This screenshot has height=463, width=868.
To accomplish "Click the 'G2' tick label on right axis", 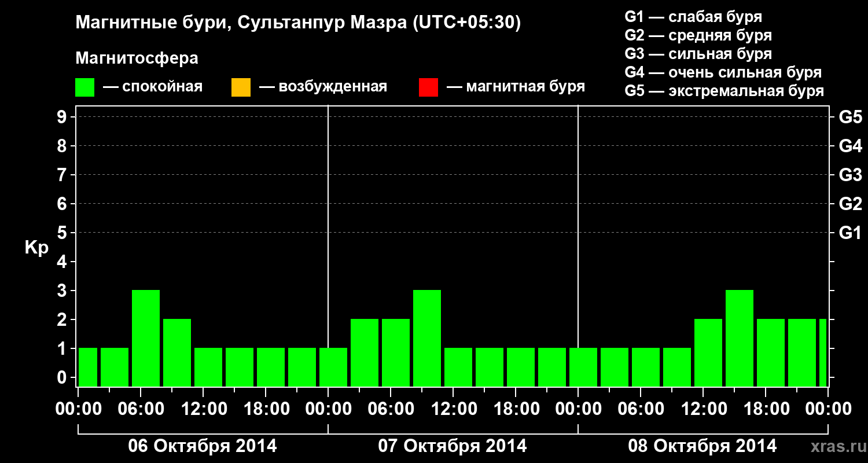I will point(851,204).
